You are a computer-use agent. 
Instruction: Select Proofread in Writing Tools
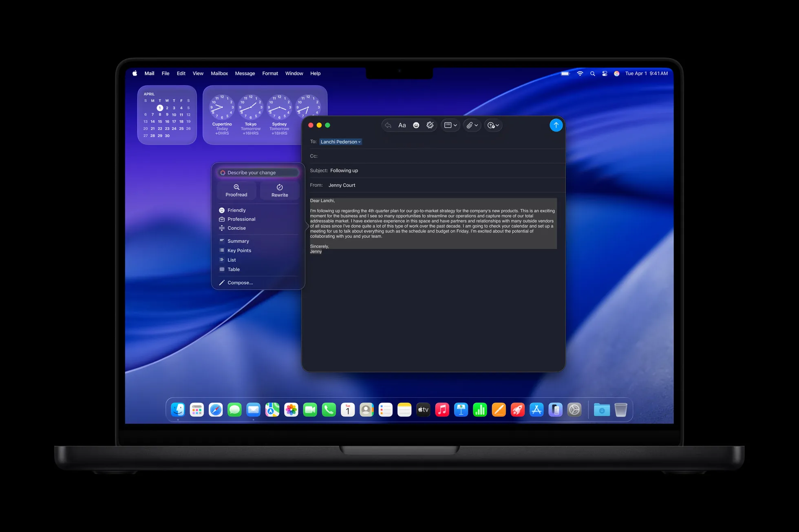tap(236, 190)
